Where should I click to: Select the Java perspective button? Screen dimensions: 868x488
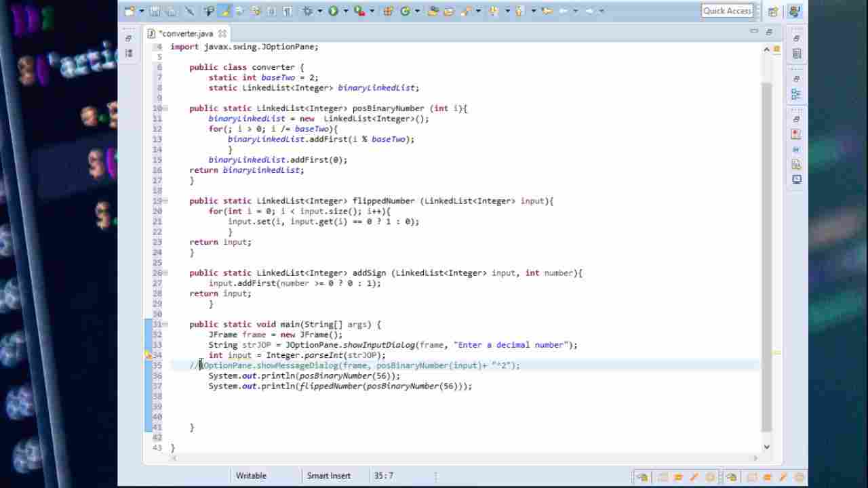tap(793, 11)
